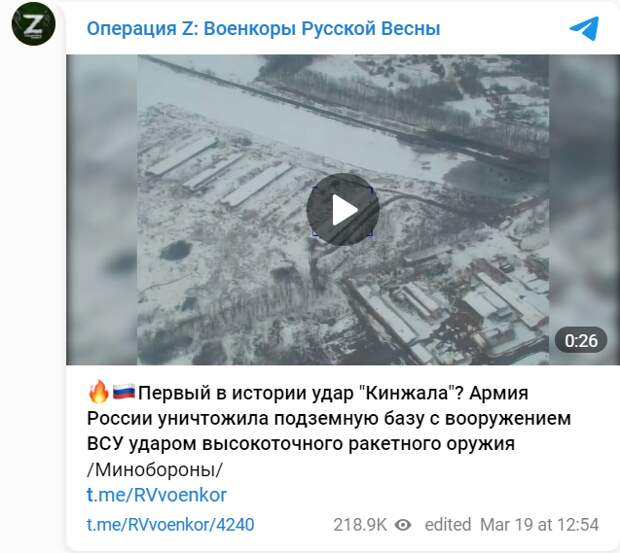Click the 0:26 duration badge
This screenshot has height=553, width=620.
[x=580, y=340]
